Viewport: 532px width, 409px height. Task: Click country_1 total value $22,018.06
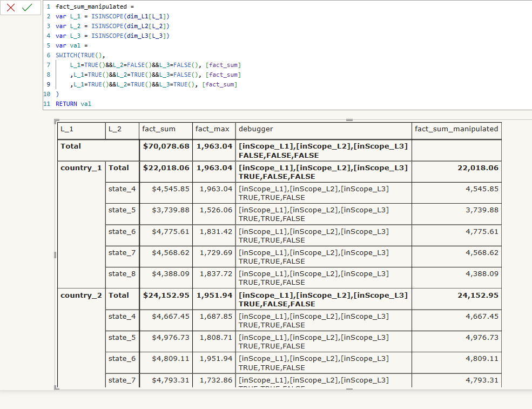(x=166, y=167)
